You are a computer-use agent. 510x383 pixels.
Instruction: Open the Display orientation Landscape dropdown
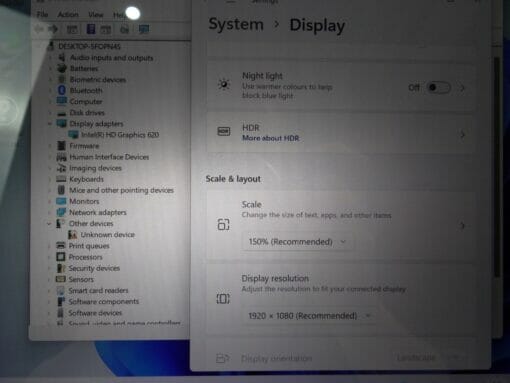click(x=429, y=358)
